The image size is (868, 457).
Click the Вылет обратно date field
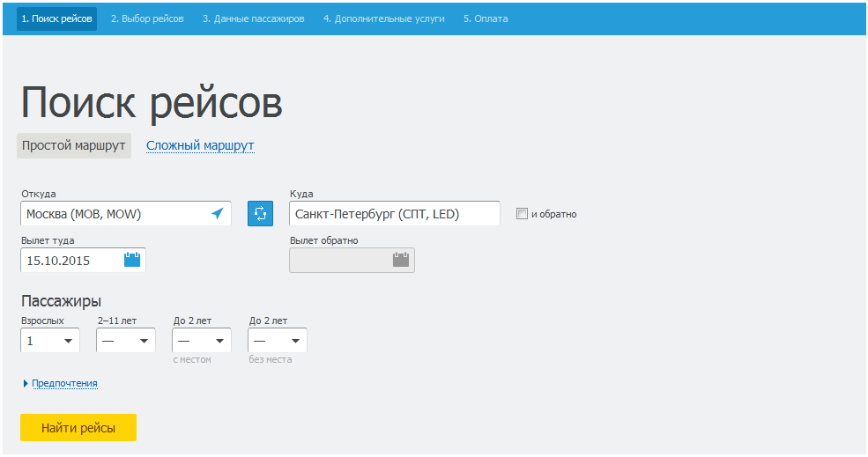click(x=352, y=260)
